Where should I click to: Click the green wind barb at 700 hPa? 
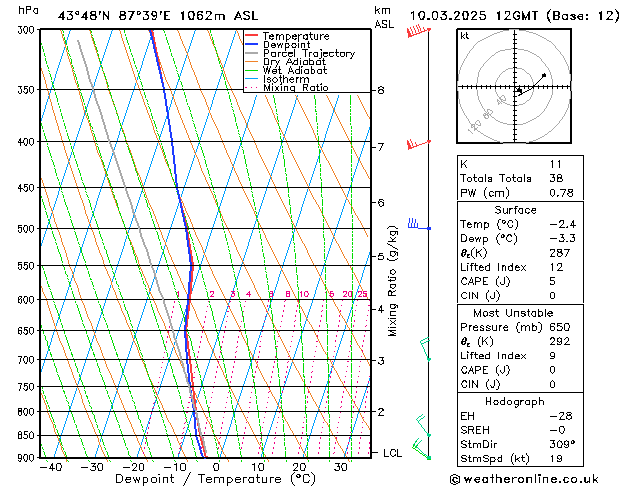[x=425, y=349]
